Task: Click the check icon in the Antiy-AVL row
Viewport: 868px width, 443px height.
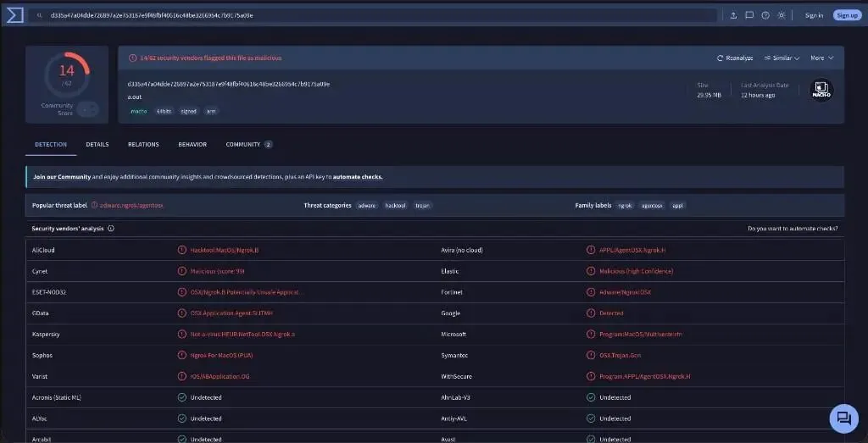Action: [591, 418]
